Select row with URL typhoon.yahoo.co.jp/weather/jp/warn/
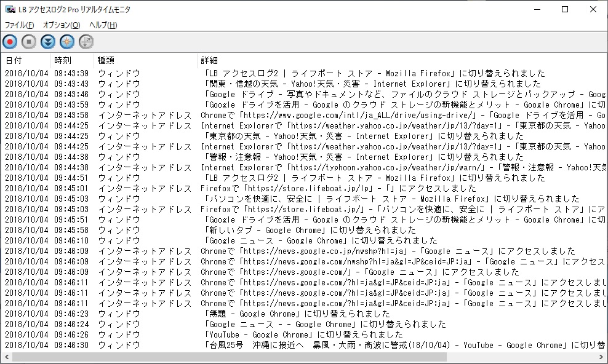The image size is (608, 364). point(304,167)
